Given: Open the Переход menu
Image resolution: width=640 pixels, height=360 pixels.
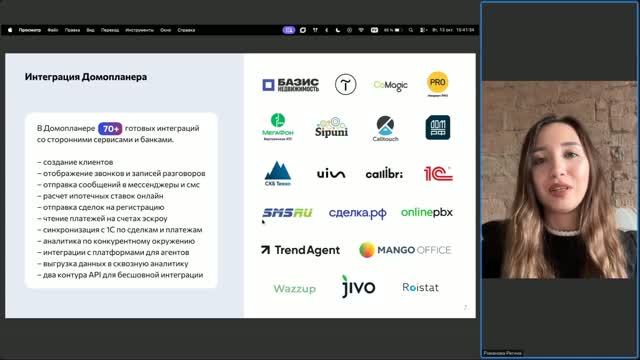Looking at the screenshot, I should [x=110, y=30].
